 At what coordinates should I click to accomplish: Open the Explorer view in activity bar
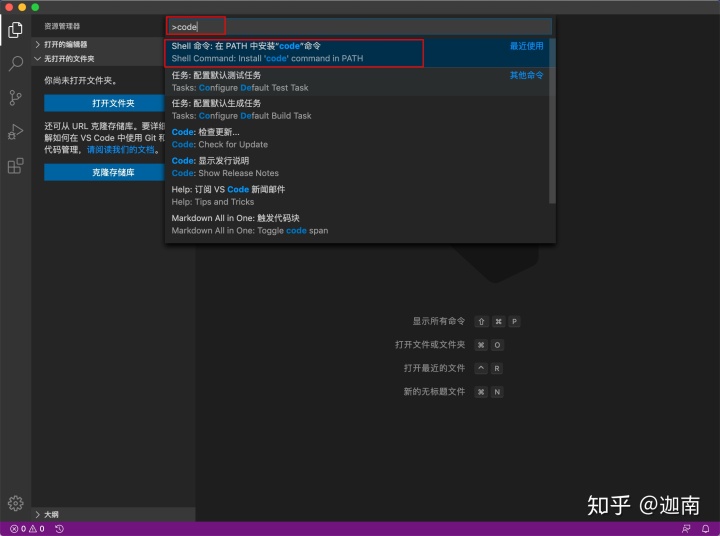(15, 30)
